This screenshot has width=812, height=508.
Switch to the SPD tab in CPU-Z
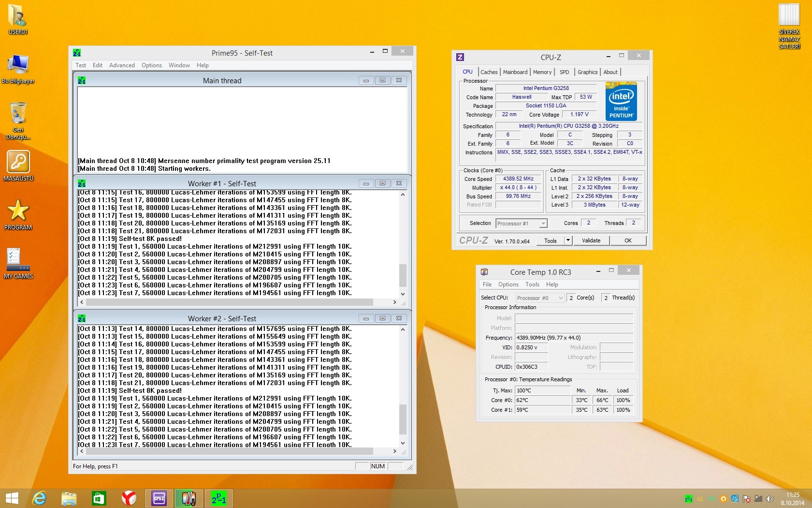point(564,72)
